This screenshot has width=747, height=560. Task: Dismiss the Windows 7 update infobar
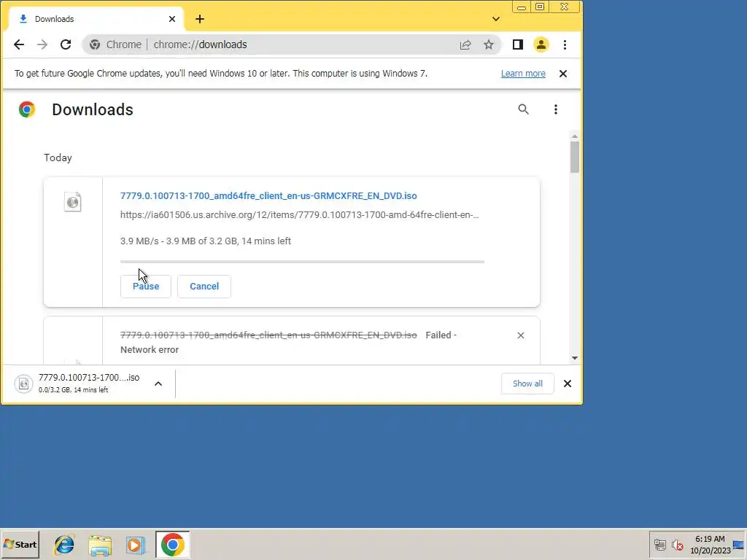[x=562, y=74]
